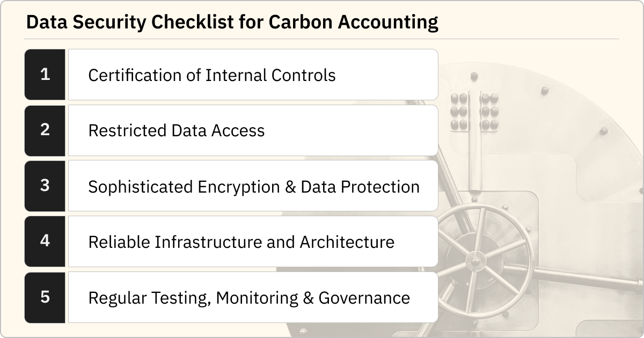Click the number 5 badge
Viewport: 644px width, 338px height.
pos(45,297)
